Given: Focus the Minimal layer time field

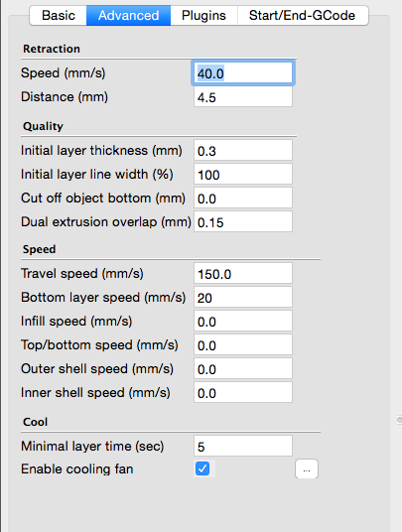Looking at the screenshot, I should click(243, 447).
